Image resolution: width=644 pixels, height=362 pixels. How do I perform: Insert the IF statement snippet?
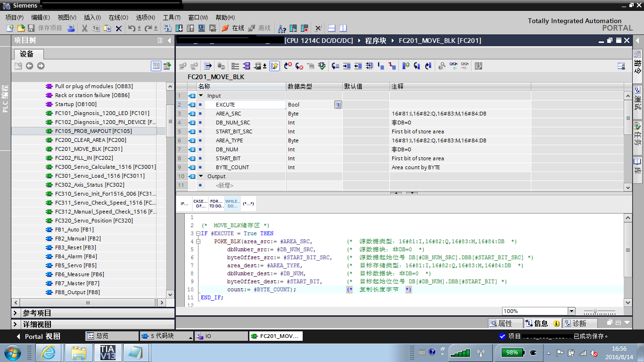(x=184, y=204)
